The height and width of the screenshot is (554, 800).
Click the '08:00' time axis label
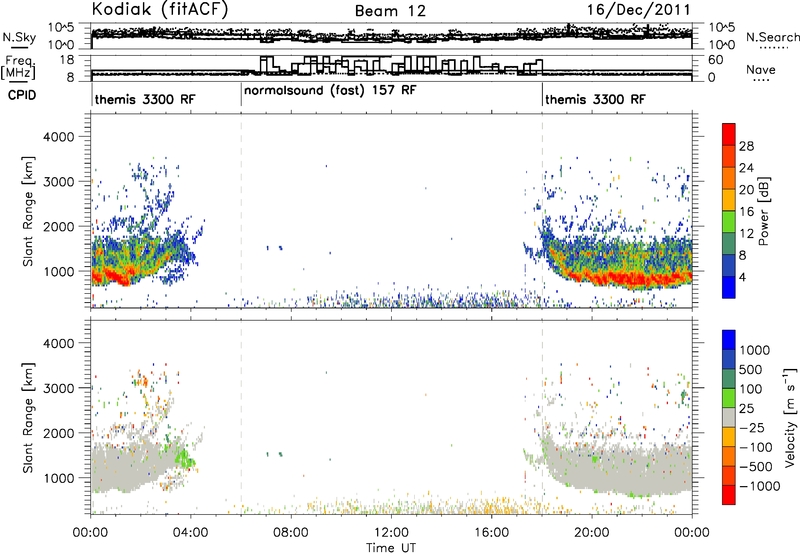[290, 533]
